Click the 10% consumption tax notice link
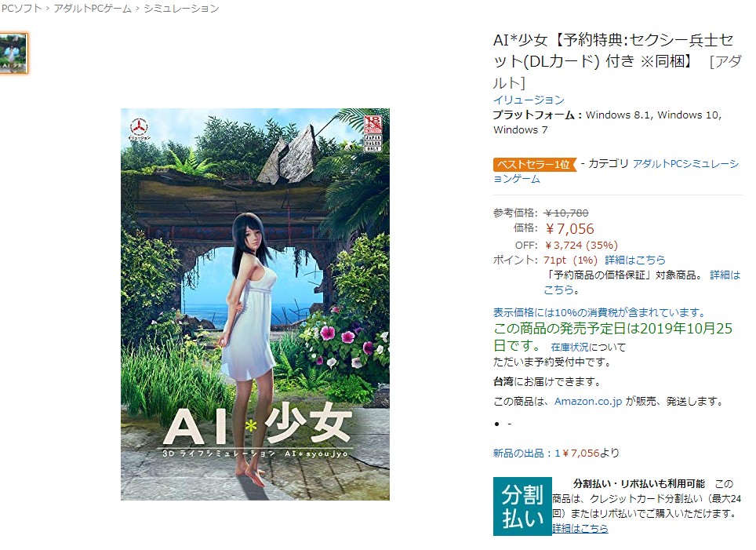Viewport: 756px width, 550px height. [599, 312]
